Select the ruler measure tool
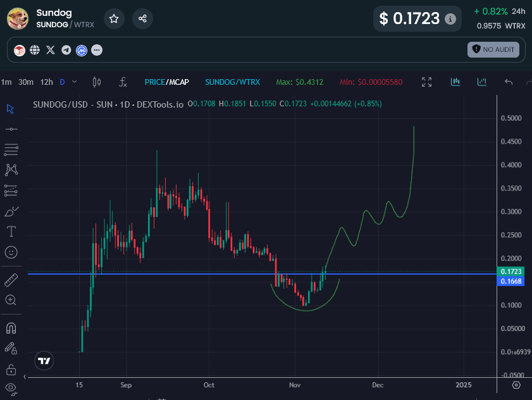The width and height of the screenshot is (532, 400). tap(11, 280)
